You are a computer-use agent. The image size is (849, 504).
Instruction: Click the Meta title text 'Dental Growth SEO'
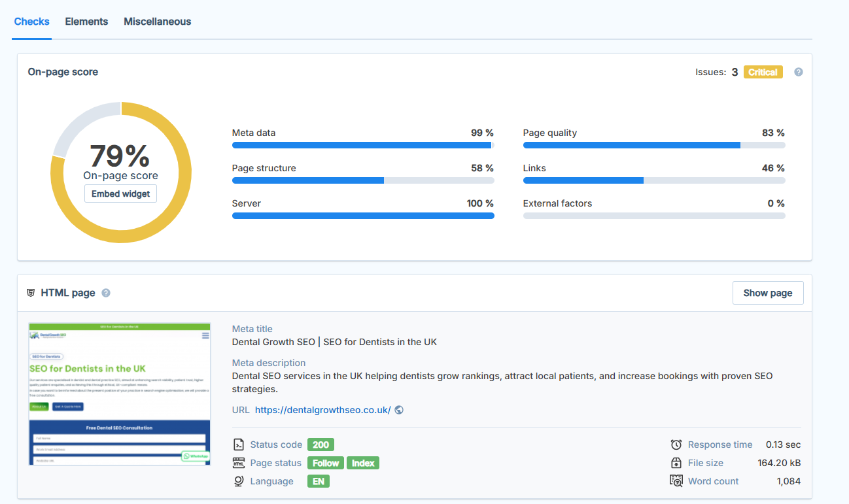(x=274, y=342)
